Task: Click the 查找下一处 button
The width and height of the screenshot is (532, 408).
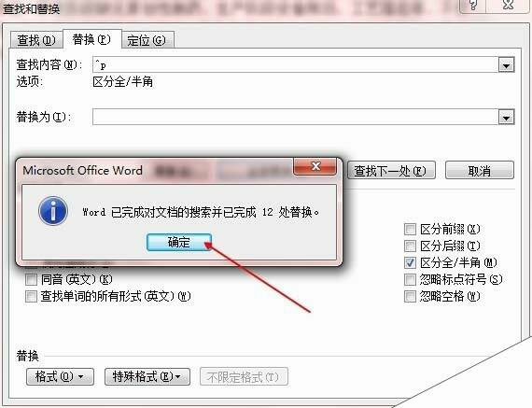Action: coord(391,171)
